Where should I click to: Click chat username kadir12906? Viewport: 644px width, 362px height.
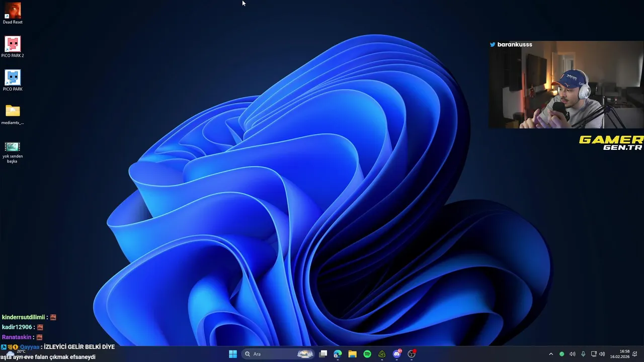click(17, 327)
